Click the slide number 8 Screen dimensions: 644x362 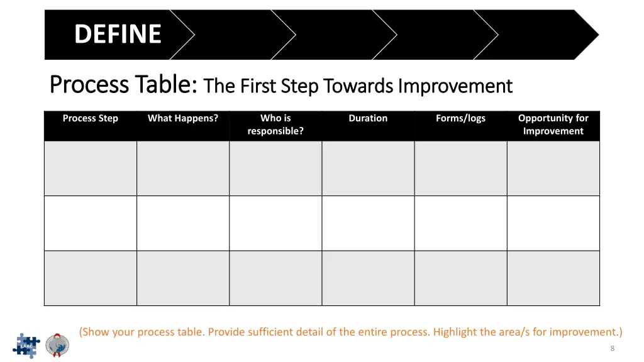tap(613, 348)
